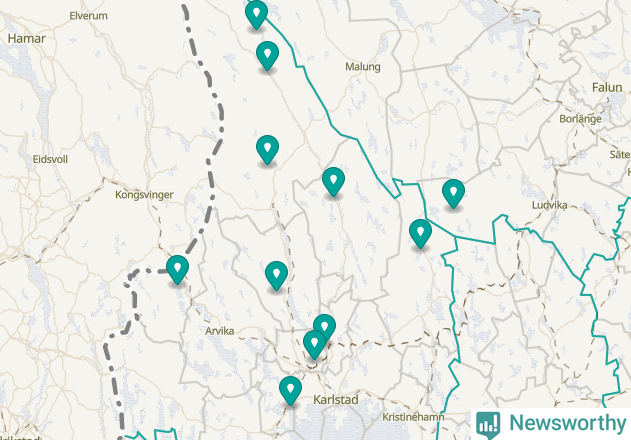Screen dimensions: 631x440
Task: Select the Hamar label on the map
Action: [27, 39]
